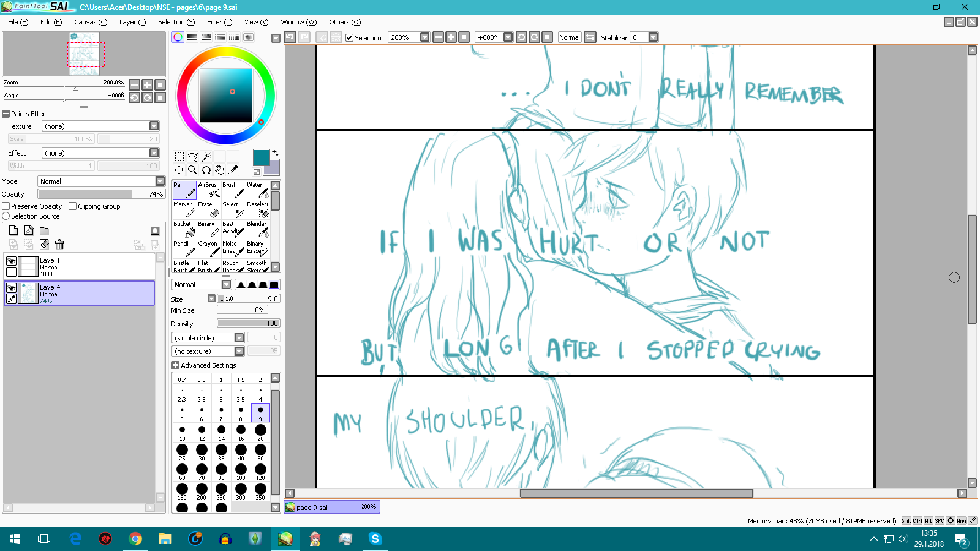980x551 pixels.
Task: Click the teal foreground color swatch
Action: tap(261, 157)
